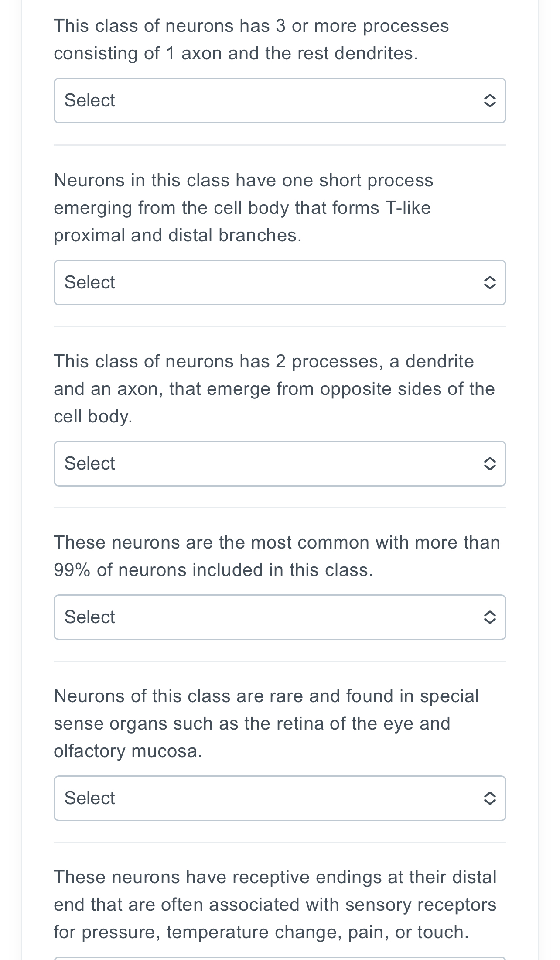Click the chevron arrows for the T-like branches question
560x960 pixels.
(x=489, y=283)
